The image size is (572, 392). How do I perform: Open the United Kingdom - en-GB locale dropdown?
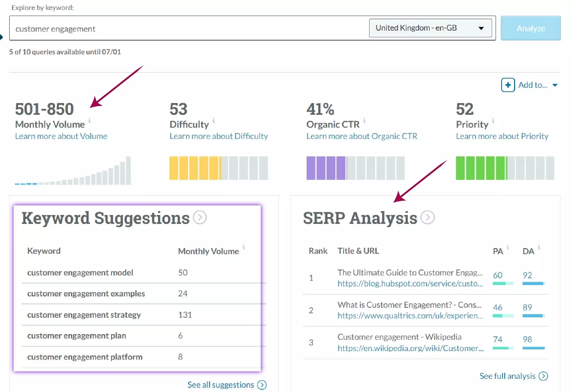(x=430, y=28)
